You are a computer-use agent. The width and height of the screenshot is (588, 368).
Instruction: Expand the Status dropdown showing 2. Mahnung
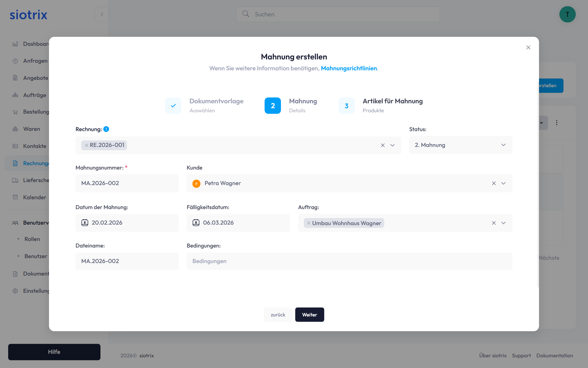[x=503, y=145]
